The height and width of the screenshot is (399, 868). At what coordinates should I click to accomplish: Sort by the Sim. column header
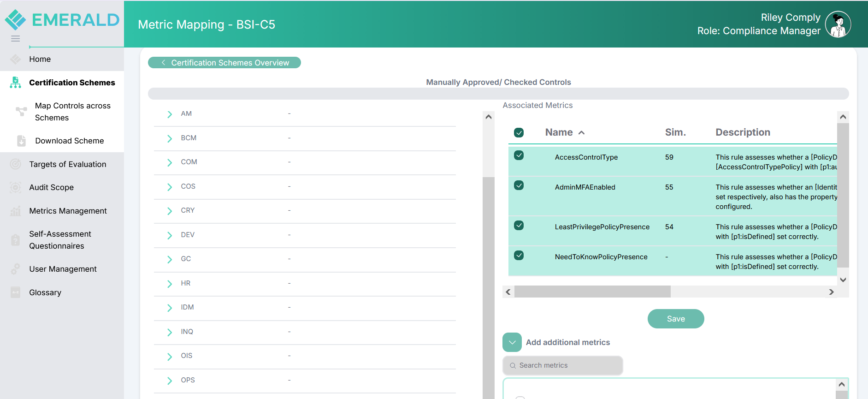[x=675, y=132]
